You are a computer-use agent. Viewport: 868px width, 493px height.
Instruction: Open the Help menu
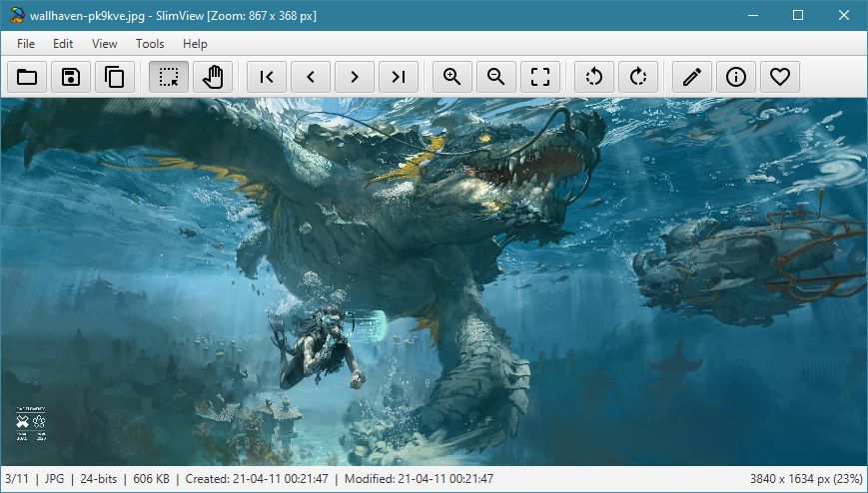click(195, 44)
